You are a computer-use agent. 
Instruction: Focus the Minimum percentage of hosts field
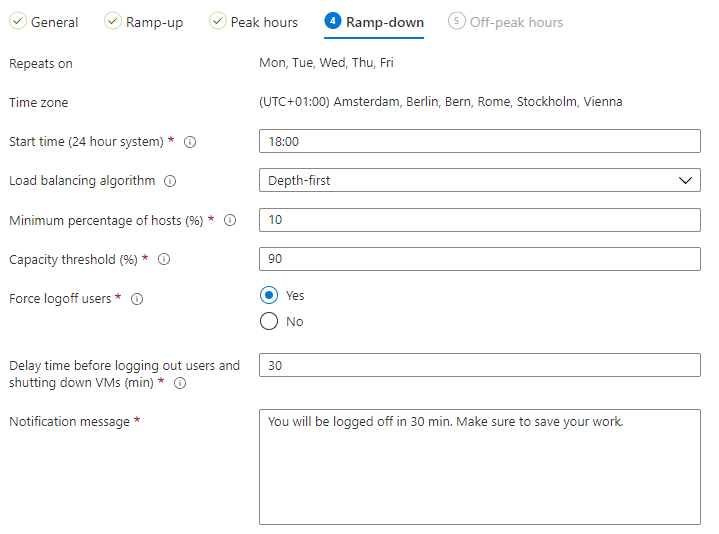click(480, 220)
